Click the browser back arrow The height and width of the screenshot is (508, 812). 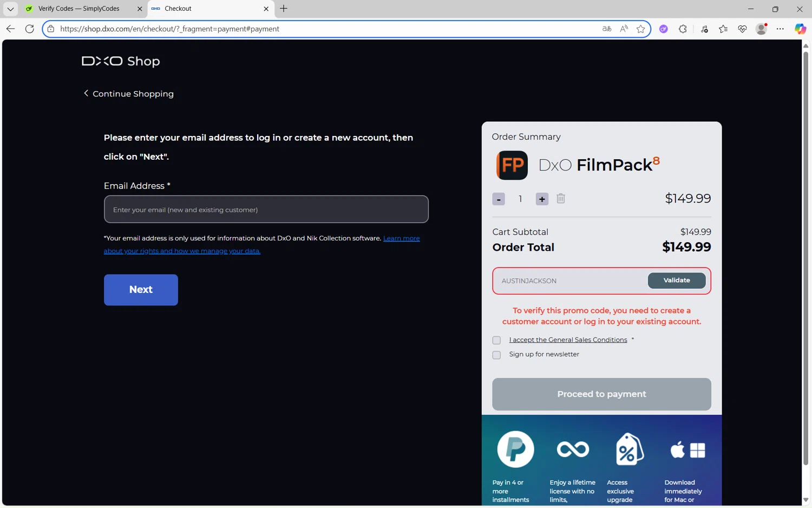tap(10, 29)
